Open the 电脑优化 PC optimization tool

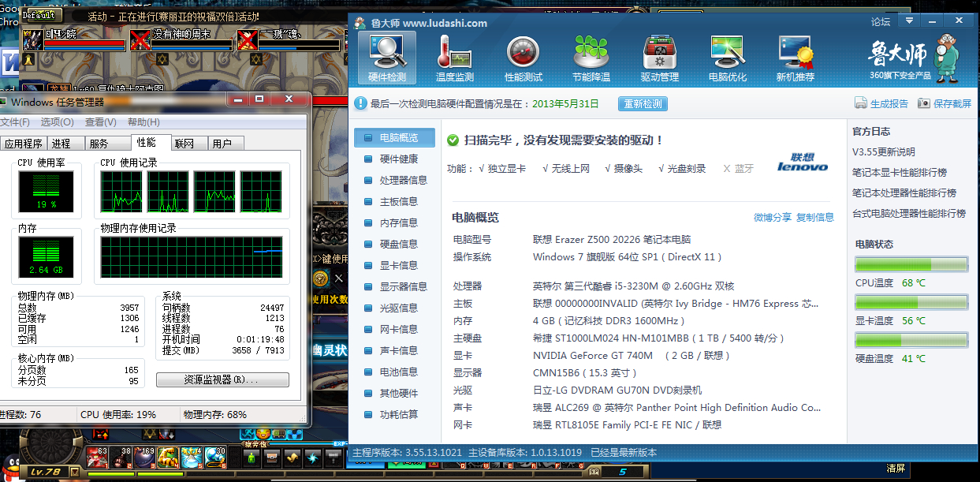[728, 58]
